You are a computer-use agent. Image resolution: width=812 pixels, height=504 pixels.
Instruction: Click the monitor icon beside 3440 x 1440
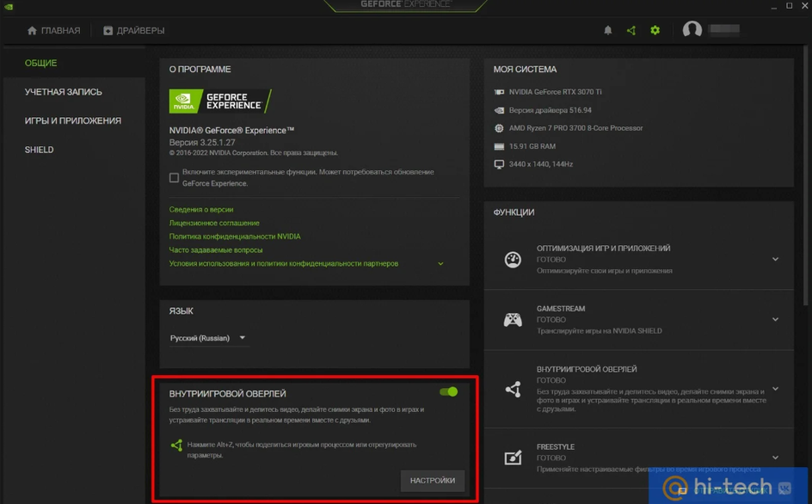point(499,164)
